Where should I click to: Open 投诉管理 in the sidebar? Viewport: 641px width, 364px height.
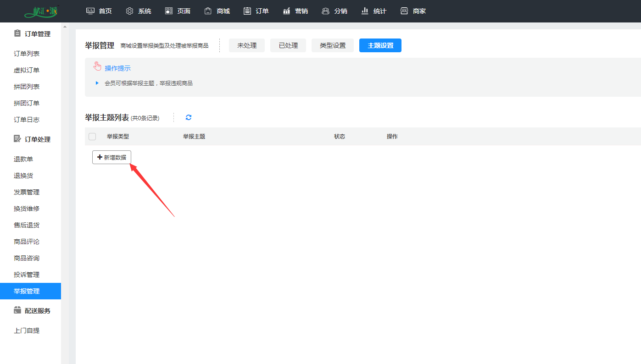27,275
